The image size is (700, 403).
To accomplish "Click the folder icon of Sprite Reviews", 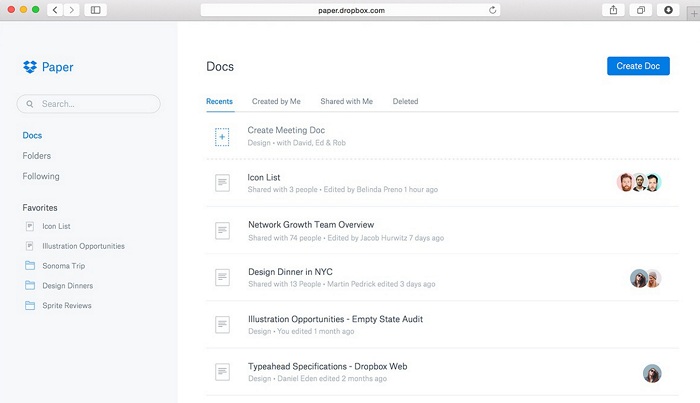I will pyautogui.click(x=30, y=305).
